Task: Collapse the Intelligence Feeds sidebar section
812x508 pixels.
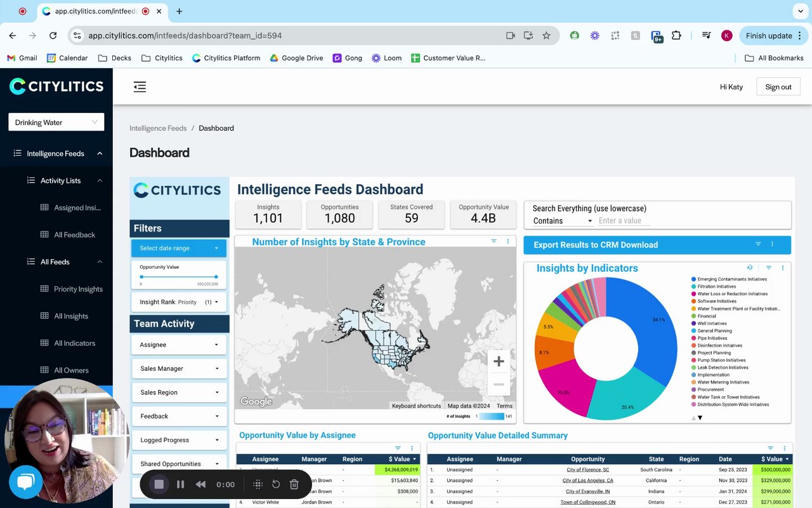Action: pos(100,154)
